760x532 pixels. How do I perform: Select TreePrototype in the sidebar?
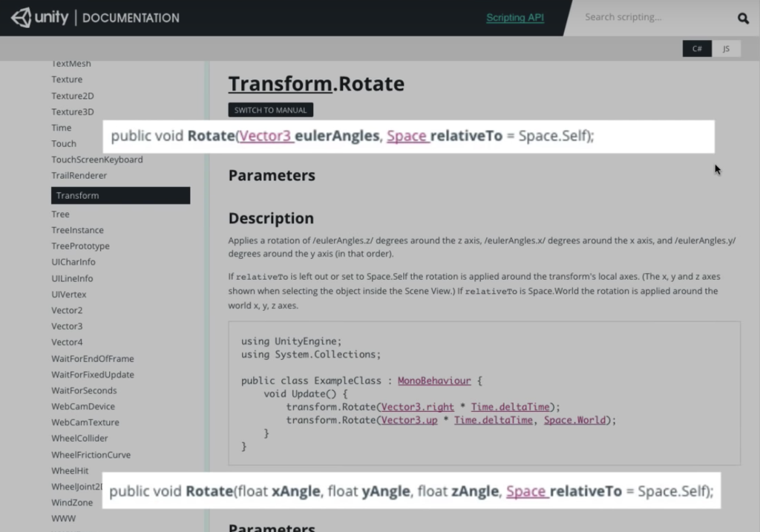(80, 246)
